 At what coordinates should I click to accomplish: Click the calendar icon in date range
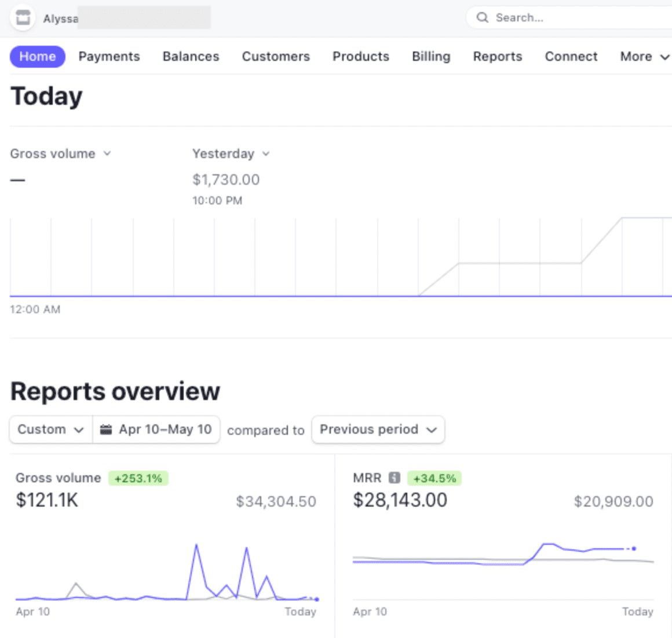click(x=106, y=430)
